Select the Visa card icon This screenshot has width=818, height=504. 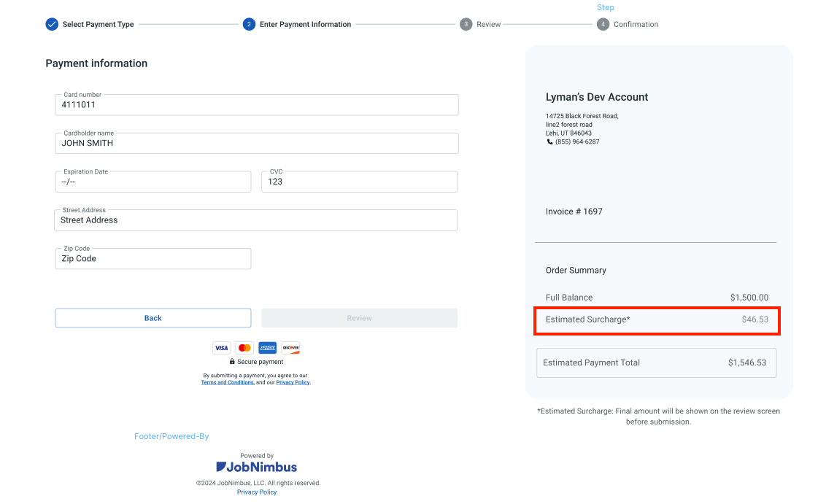[x=222, y=348]
